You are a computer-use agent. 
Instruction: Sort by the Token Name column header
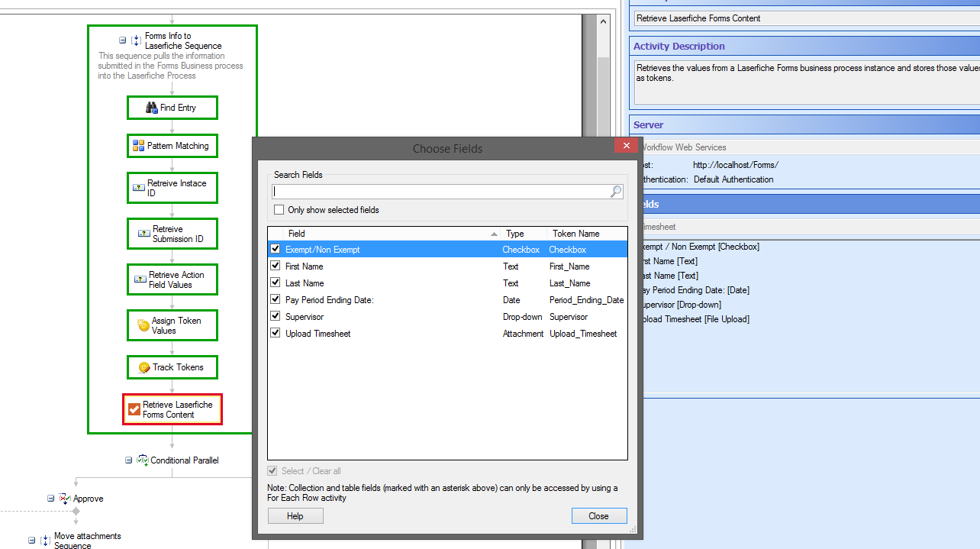[x=587, y=234]
